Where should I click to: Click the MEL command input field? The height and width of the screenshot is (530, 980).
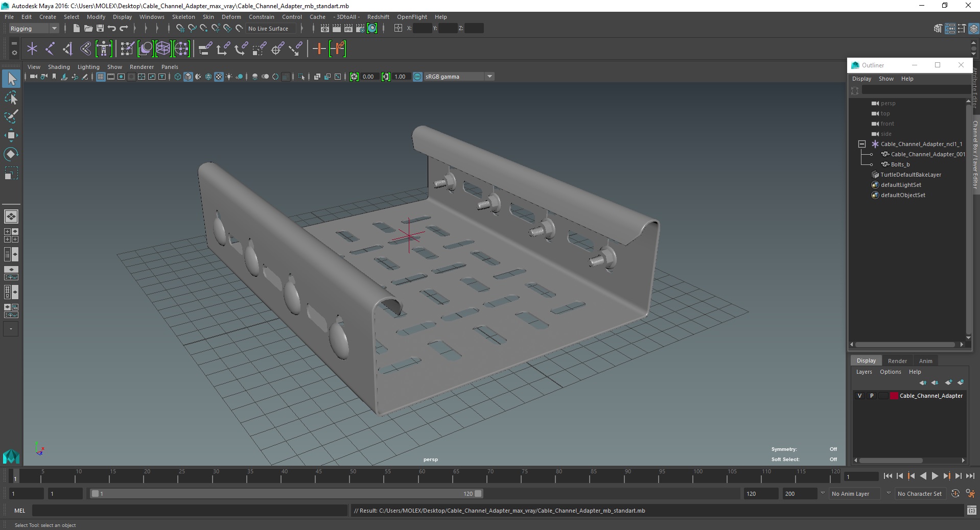pyautogui.click(x=190, y=511)
